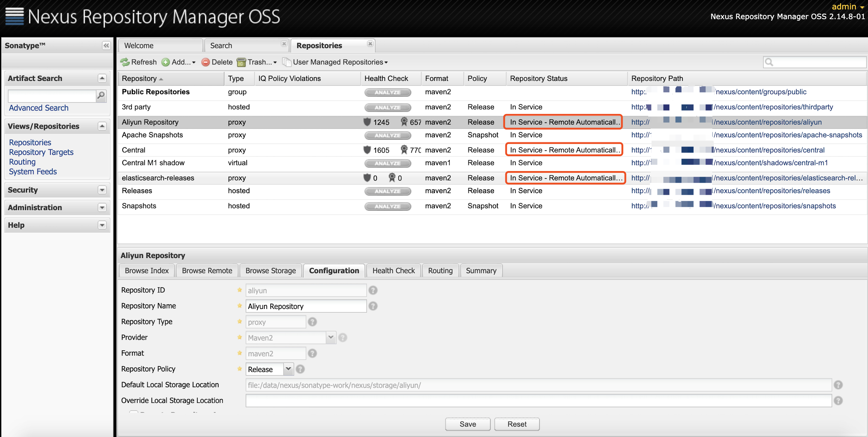This screenshot has height=437, width=868.
Task: Collapse the Sonatype sidebar panel
Action: [106, 46]
